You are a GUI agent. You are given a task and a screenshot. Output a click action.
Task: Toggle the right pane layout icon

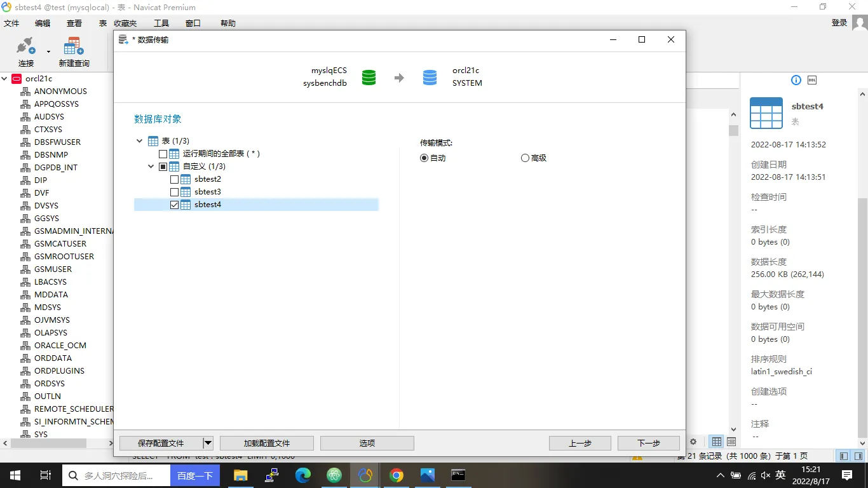(x=858, y=456)
